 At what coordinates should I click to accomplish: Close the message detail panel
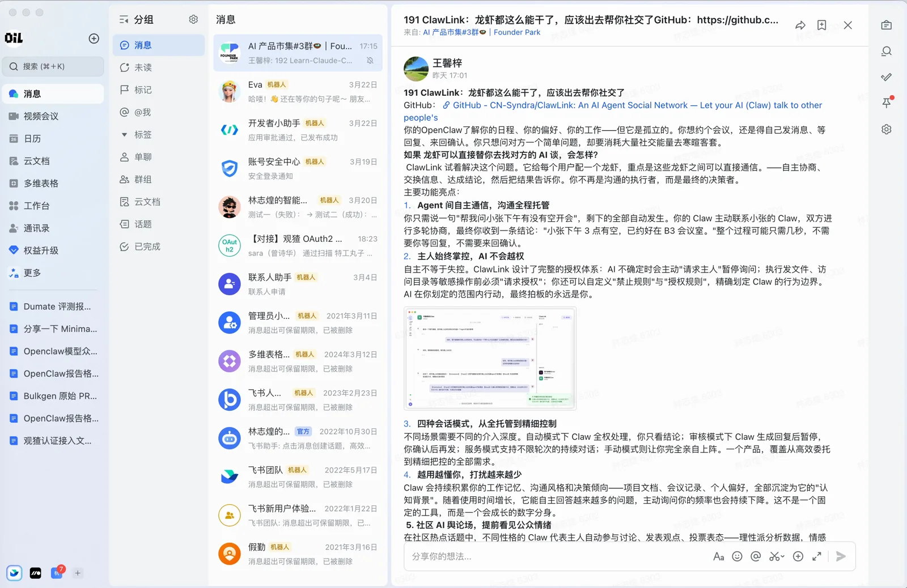click(x=847, y=25)
